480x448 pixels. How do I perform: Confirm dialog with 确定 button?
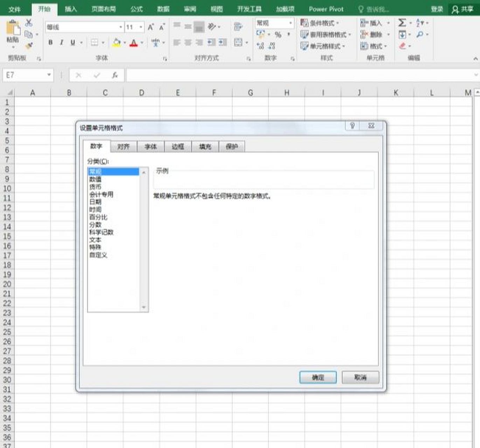pos(318,377)
